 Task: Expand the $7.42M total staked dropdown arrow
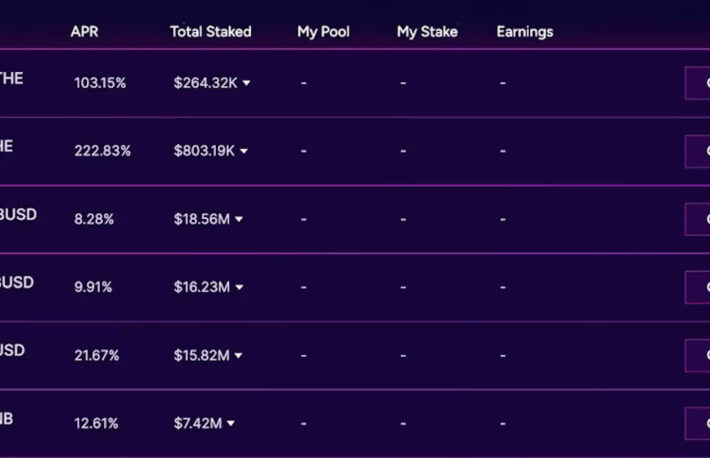(230, 424)
